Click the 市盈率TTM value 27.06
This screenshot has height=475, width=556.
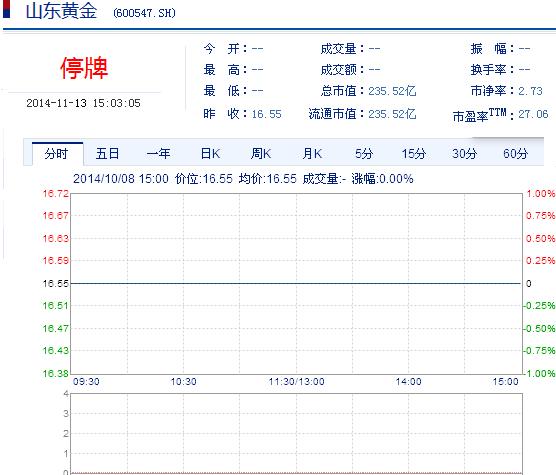533,114
